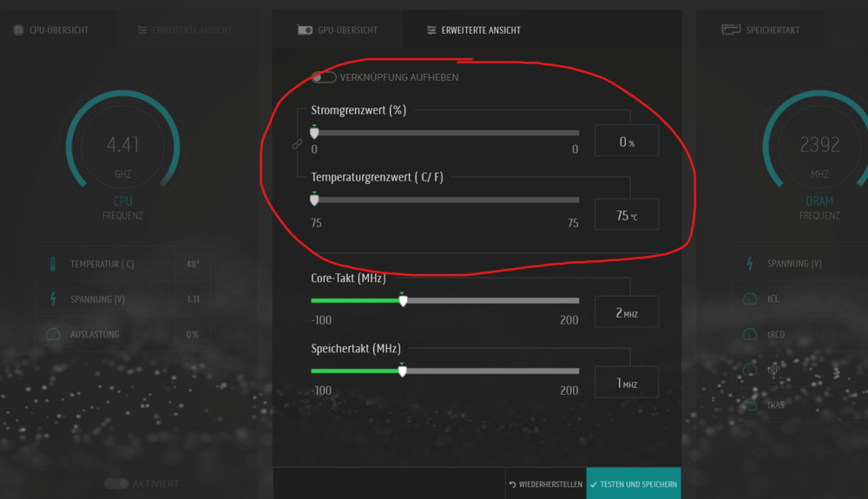Click the memory module icon beside Speichertakt
868x499 pixels.
click(731, 30)
